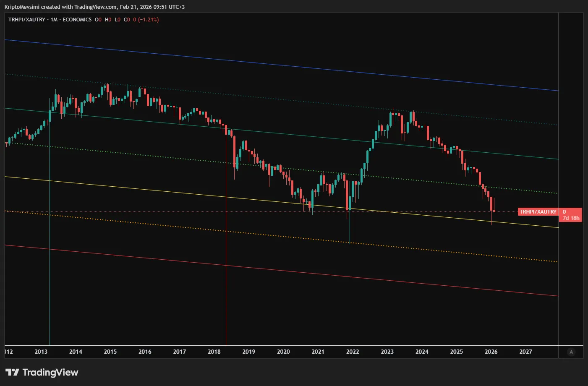Click the ECONOMICS source label
Screen dimensions: 588x386
coord(77,19)
